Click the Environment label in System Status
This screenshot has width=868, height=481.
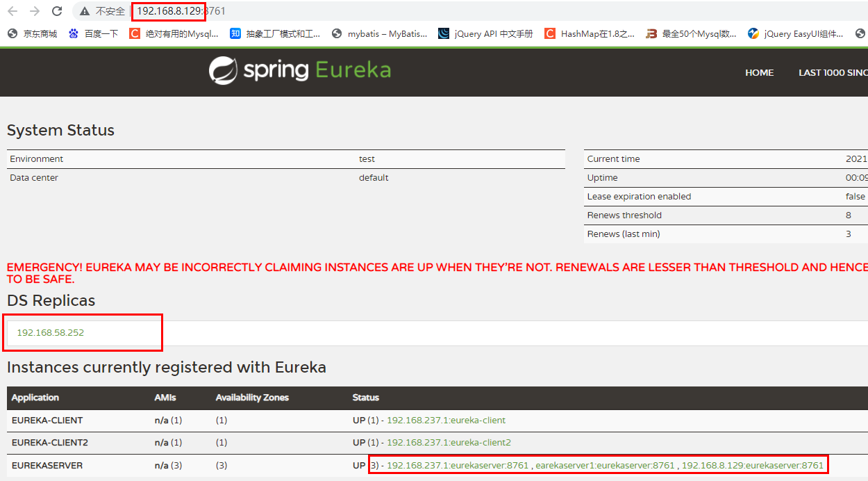click(x=36, y=158)
